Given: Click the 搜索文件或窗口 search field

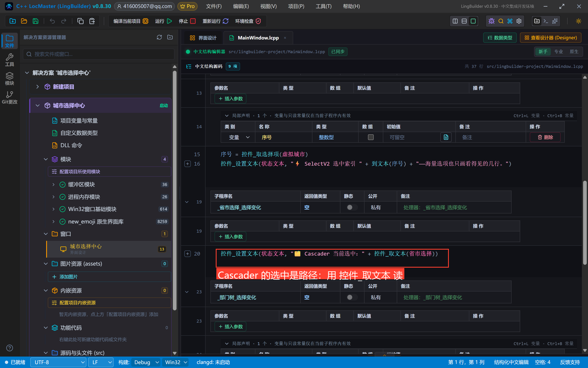Looking at the screenshot, I should (x=99, y=54).
